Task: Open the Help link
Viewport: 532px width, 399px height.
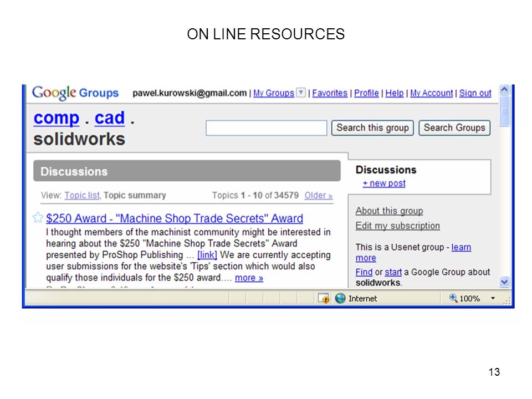Action: click(394, 93)
